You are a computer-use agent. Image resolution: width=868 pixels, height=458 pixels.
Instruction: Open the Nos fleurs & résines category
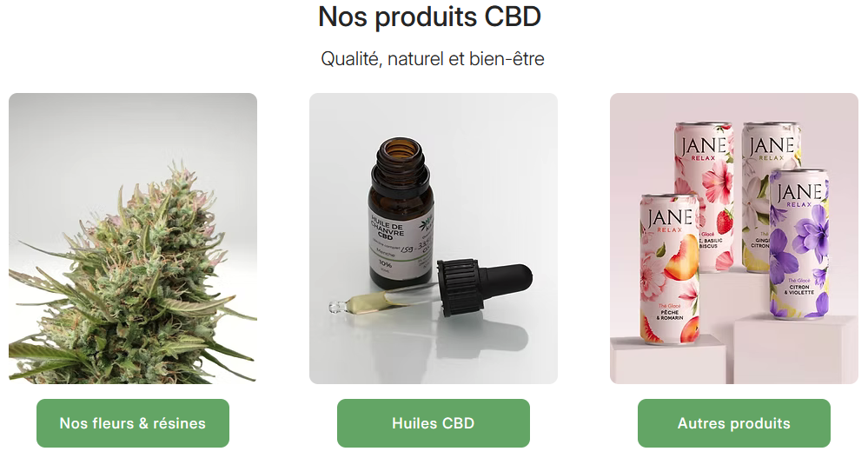click(x=133, y=423)
